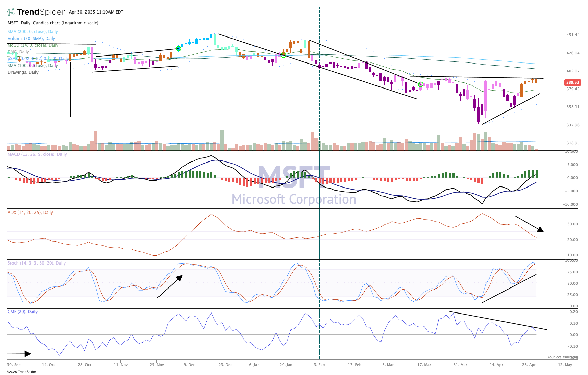Click the red 389.53 current price tag
588x375 pixels.
coord(572,82)
